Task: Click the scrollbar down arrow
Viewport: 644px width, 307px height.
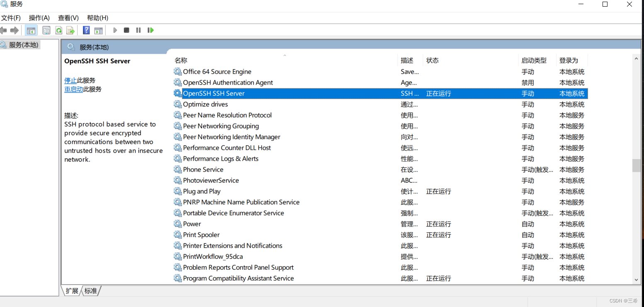Action: [x=637, y=279]
